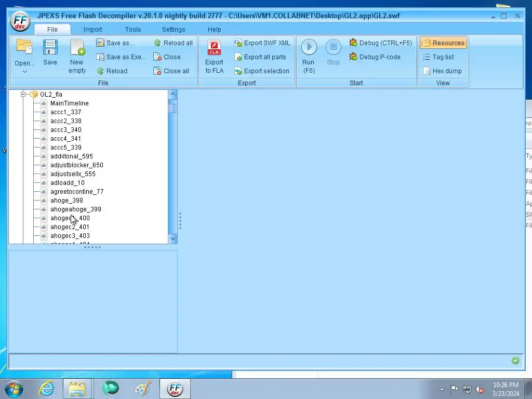The height and width of the screenshot is (399, 532).
Task: Select ahogec2_401 in tree
Action: tap(70, 227)
